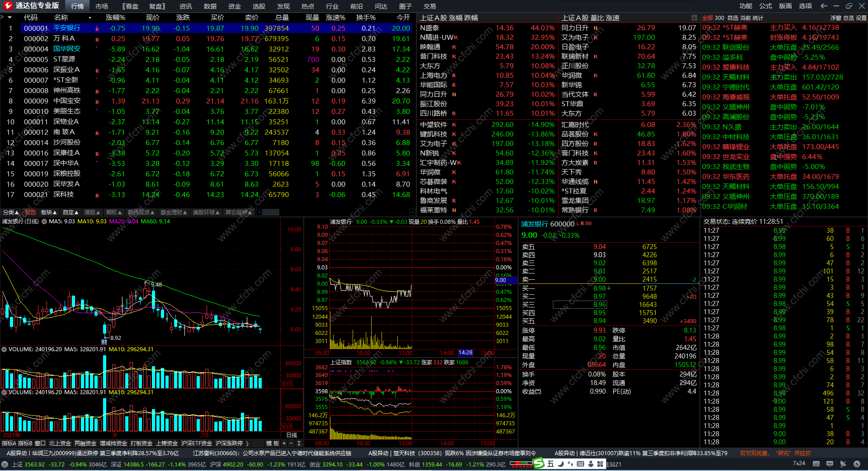Expand the stock list header dropdown arrow
This screenshot has width=868, height=471.
point(9,18)
